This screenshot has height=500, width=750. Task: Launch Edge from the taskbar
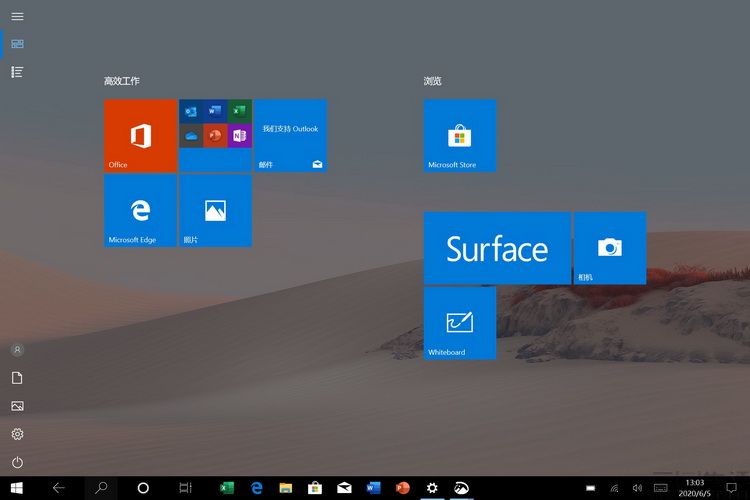[x=256, y=488]
